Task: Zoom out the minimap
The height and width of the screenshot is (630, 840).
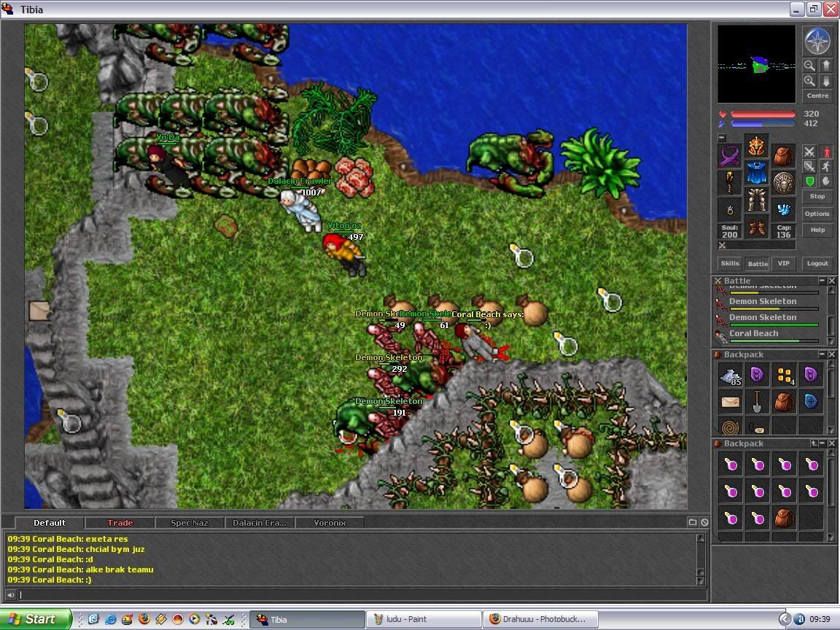Action: pos(809,66)
